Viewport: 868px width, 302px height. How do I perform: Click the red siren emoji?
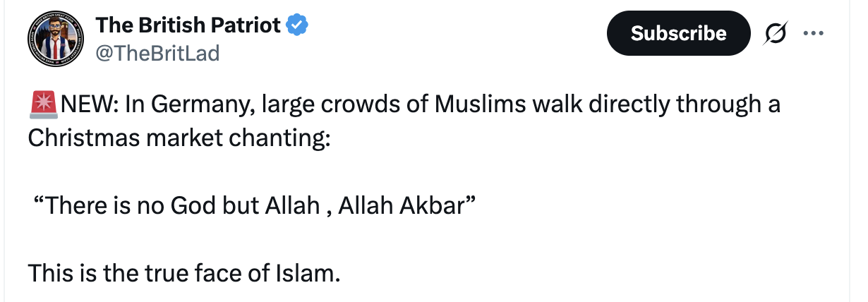pos(42,106)
